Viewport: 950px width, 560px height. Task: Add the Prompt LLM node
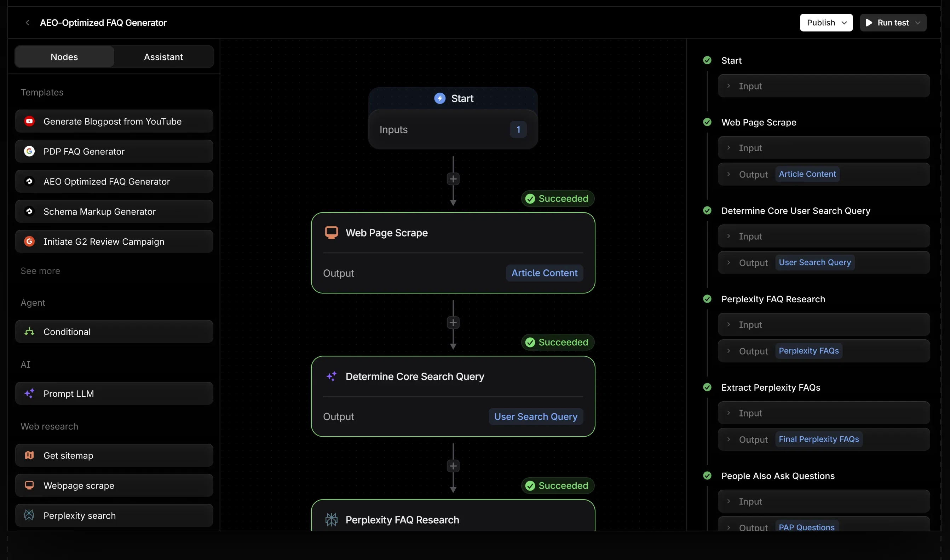pyautogui.click(x=114, y=393)
